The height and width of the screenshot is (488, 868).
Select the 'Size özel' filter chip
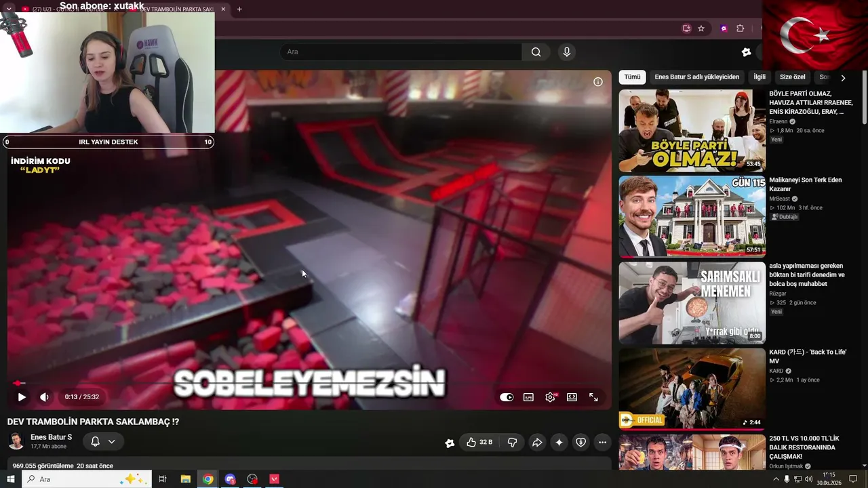click(792, 77)
